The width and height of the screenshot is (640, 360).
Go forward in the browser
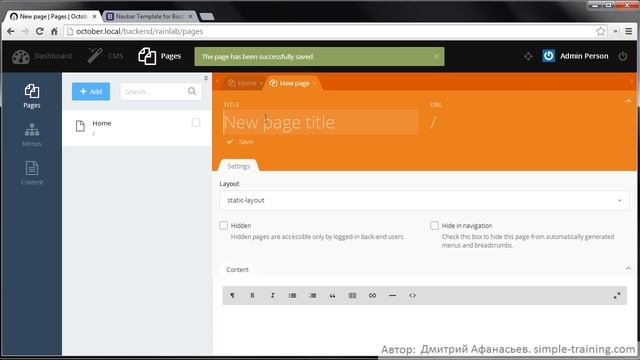(25, 31)
